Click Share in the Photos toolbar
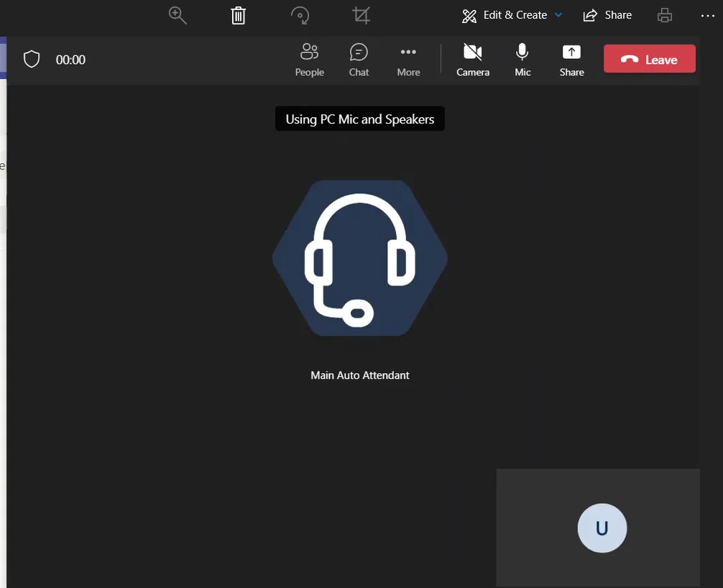 tap(607, 15)
